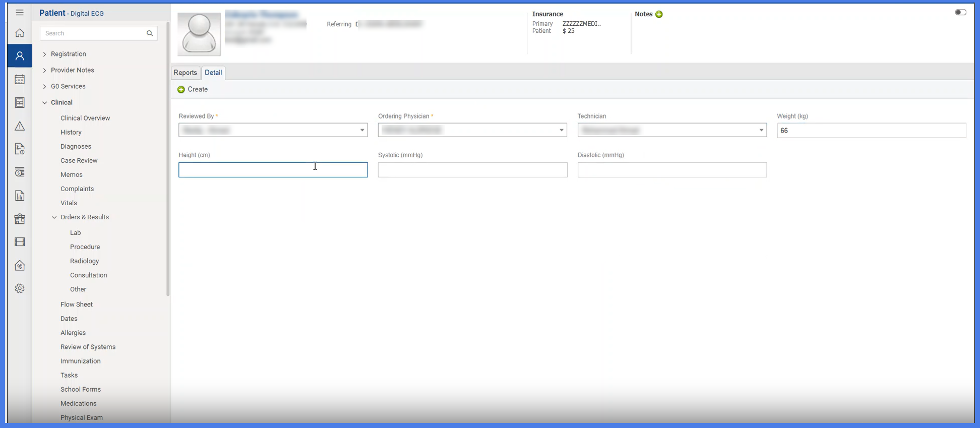Viewport: 980px width, 428px height.
Task: Click the Weight (kg) input field
Action: [871, 131]
